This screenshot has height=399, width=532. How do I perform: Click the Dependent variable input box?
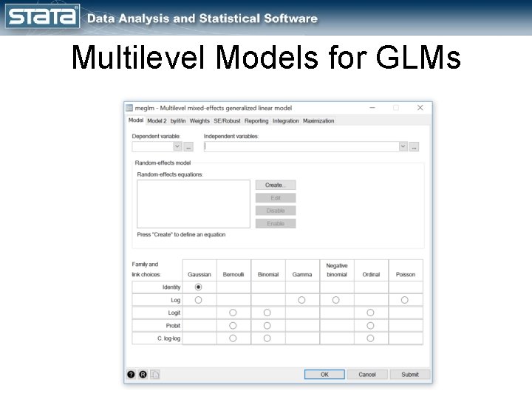tap(152, 146)
